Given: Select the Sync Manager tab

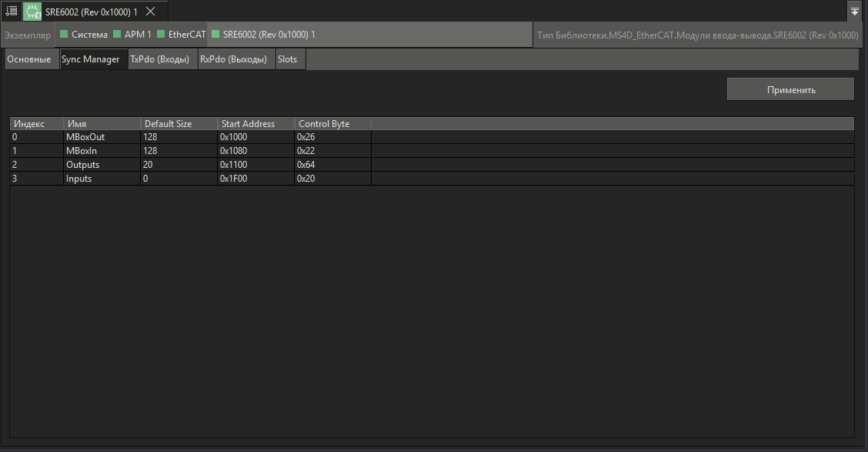Looking at the screenshot, I should click(94, 59).
